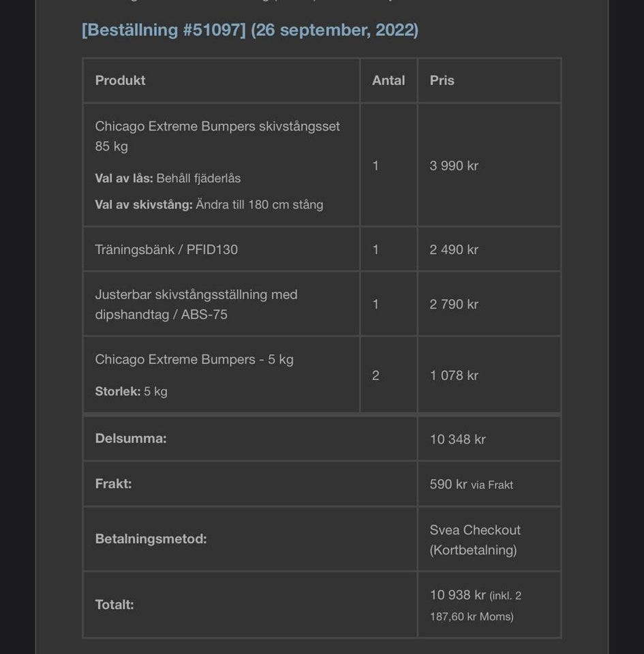
Task: Click the quantity 2 cell
Action: [x=375, y=375]
